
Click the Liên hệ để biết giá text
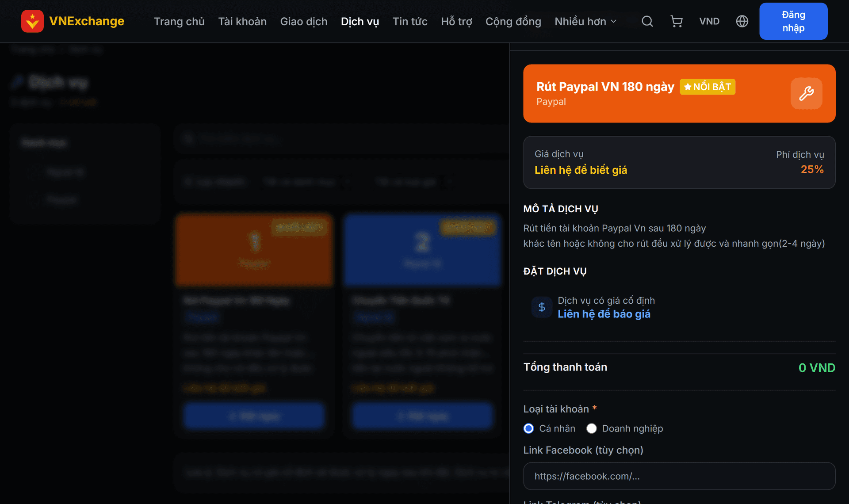(x=581, y=170)
